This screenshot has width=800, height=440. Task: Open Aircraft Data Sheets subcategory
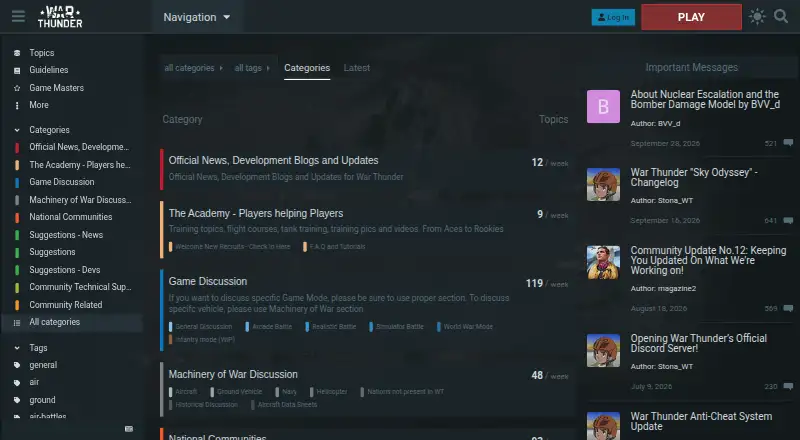[287, 405]
